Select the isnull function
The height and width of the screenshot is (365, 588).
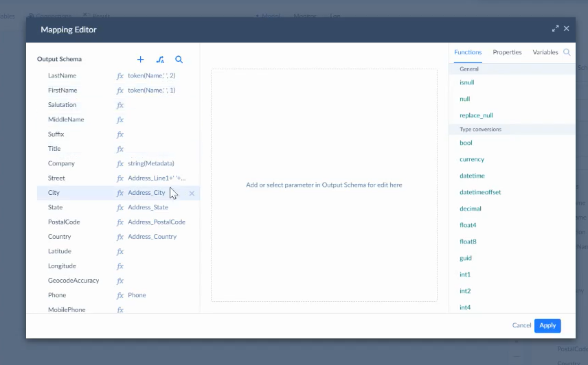click(467, 82)
